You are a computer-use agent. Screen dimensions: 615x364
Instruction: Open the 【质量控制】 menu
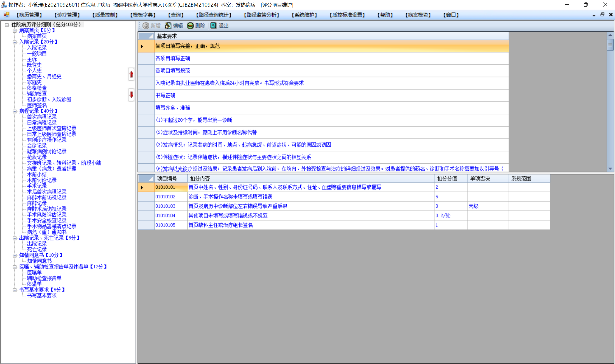coord(105,15)
